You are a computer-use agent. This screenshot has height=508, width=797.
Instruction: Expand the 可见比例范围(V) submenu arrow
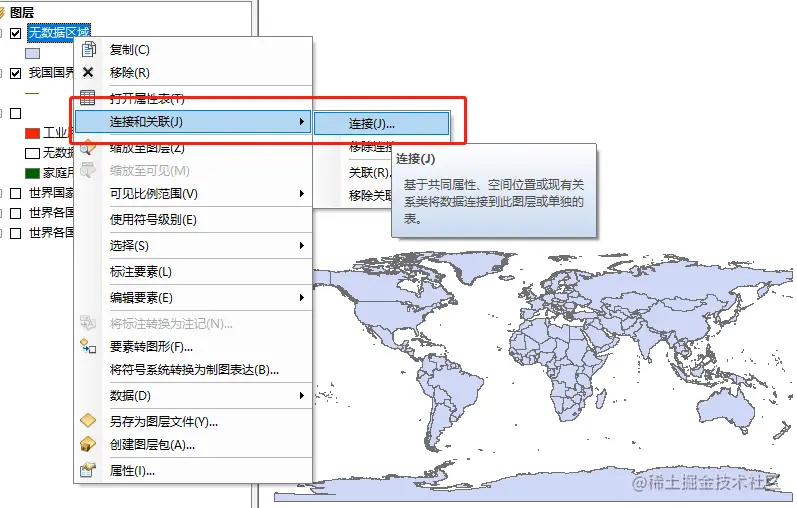tap(301, 194)
